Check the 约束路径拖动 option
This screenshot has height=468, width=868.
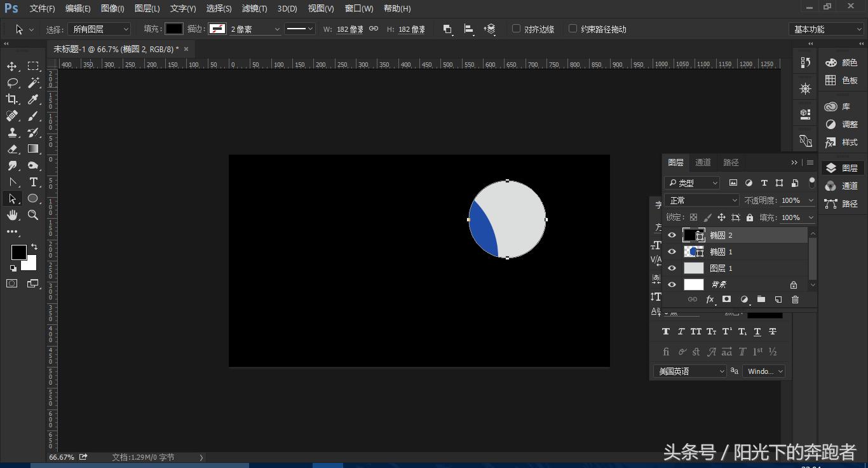coord(573,29)
